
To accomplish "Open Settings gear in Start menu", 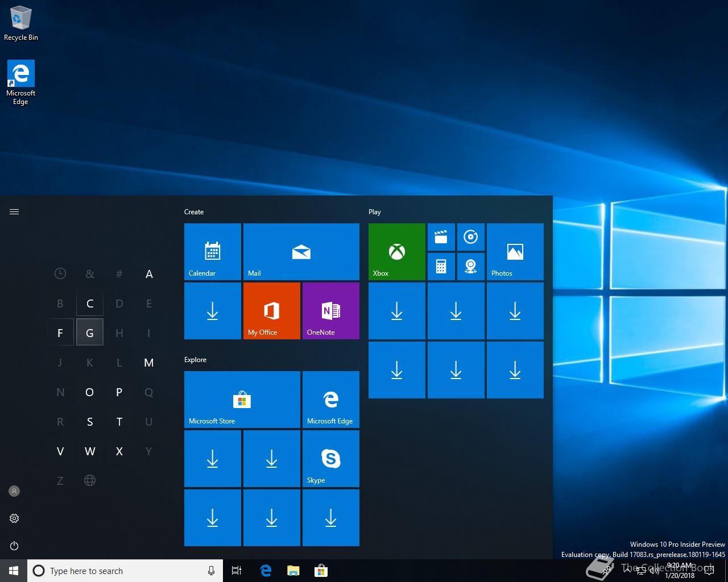I will [14, 518].
